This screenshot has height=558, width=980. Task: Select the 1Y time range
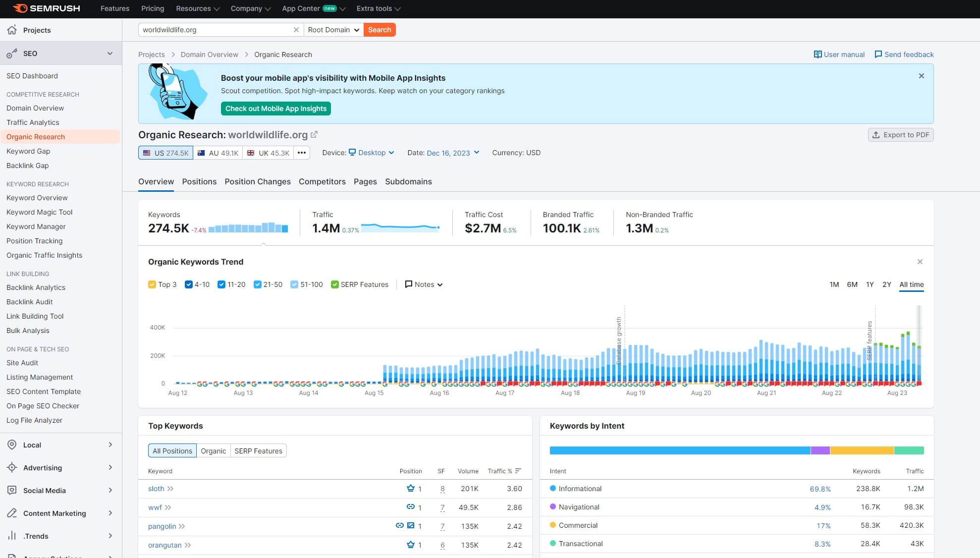(x=870, y=284)
